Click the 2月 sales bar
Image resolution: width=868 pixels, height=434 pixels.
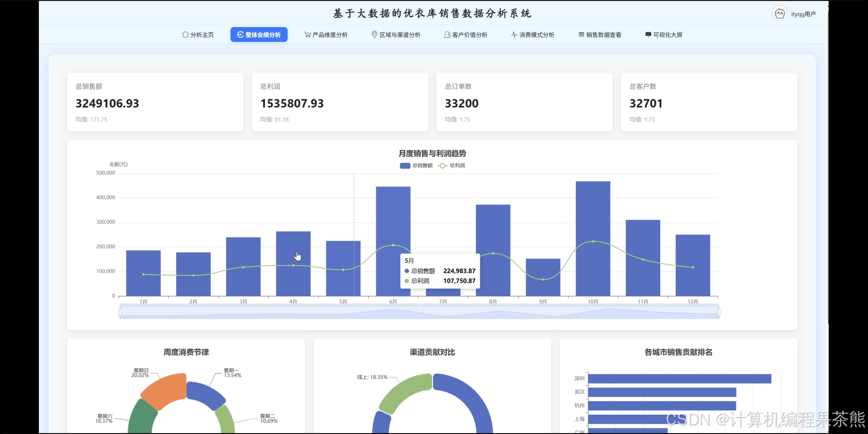[x=193, y=274]
